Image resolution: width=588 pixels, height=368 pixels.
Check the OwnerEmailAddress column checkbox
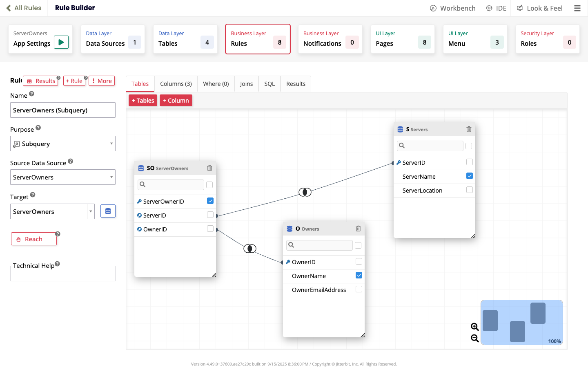(x=359, y=289)
